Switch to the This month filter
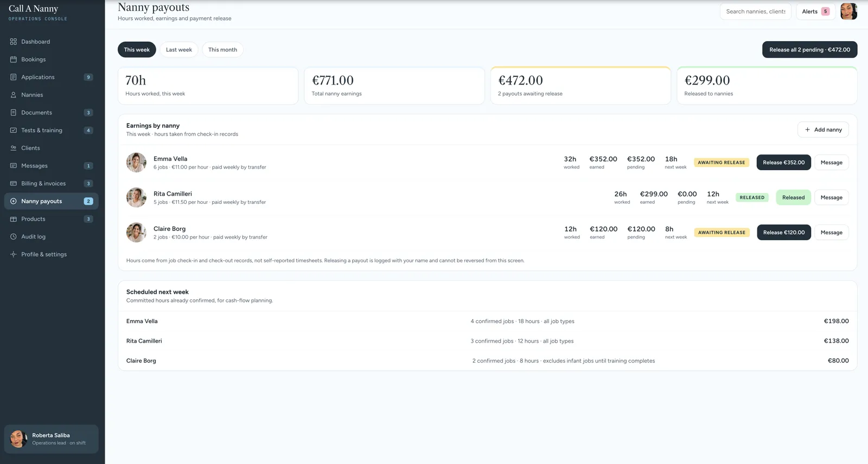This screenshot has height=464, width=868. pyautogui.click(x=222, y=49)
